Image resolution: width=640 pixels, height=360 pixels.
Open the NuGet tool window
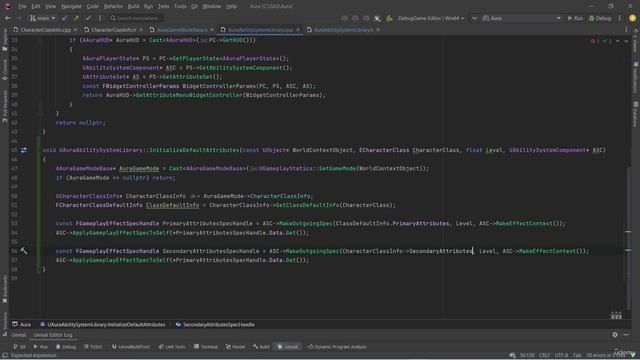click(236, 347)
